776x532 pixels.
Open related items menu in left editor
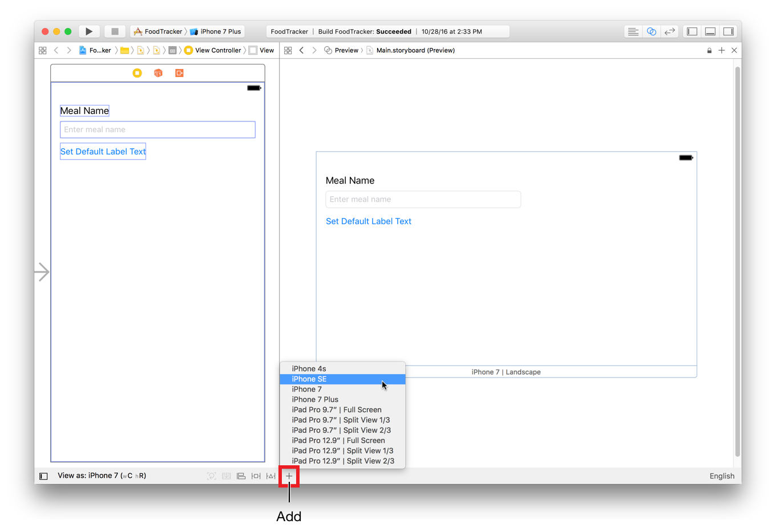click(42, 50)
